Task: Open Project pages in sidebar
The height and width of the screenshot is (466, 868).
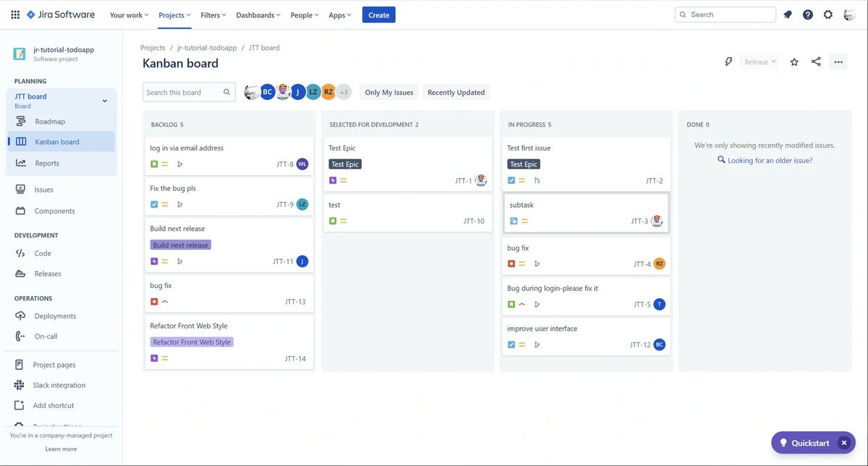Action: pyautogui.click(x=61, y=365)
